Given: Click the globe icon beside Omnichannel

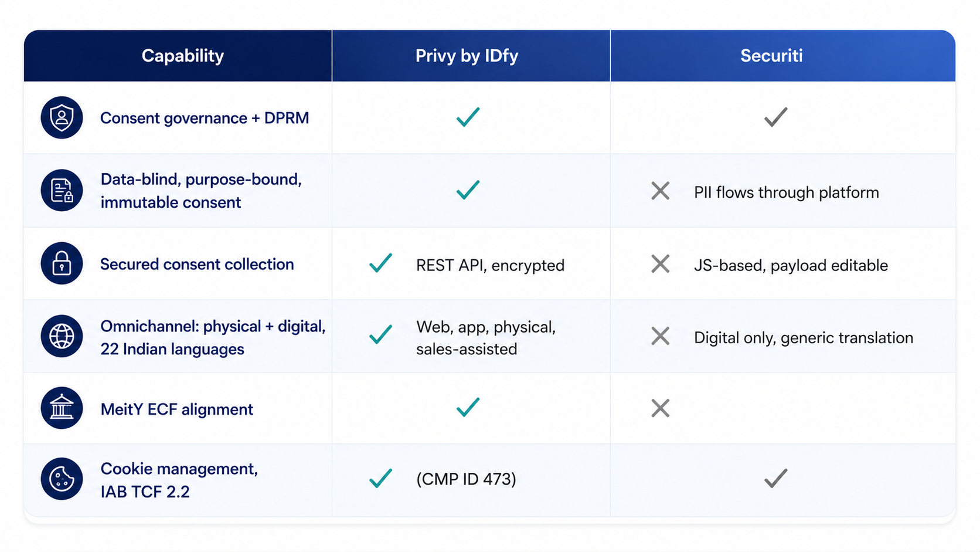Looking at the screenshot, I should (x=62, y=336).
